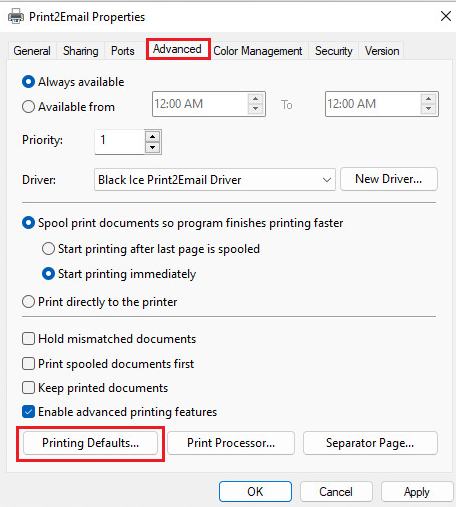Enable Keep printed documents option
The height and width of the screenshot is (507, 456).
(28, 388)
